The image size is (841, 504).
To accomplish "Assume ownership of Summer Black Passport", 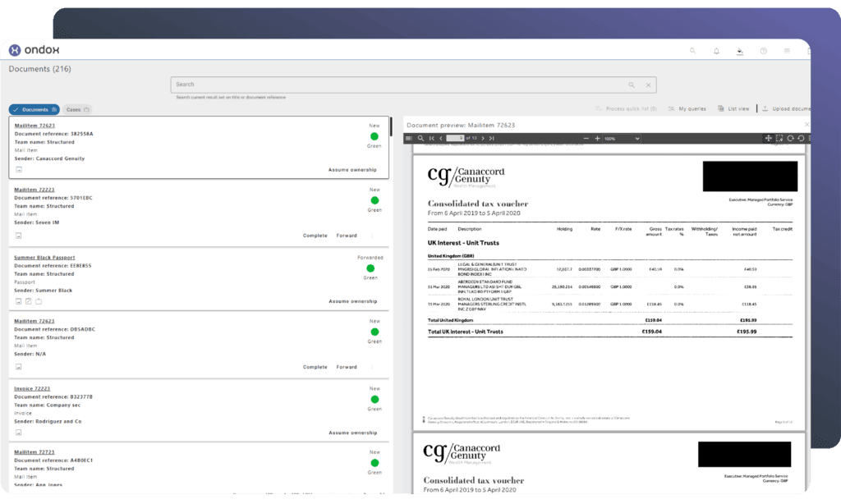I will tap(353, 301).
